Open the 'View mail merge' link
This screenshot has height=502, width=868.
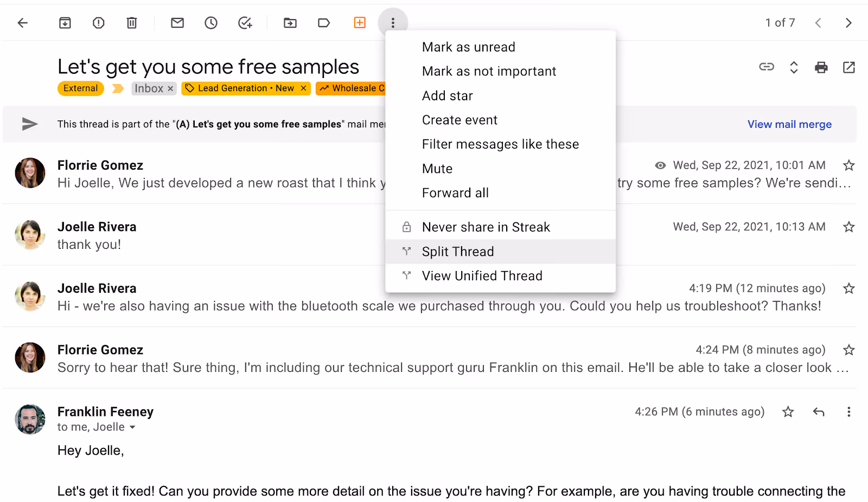coord(789,124)
